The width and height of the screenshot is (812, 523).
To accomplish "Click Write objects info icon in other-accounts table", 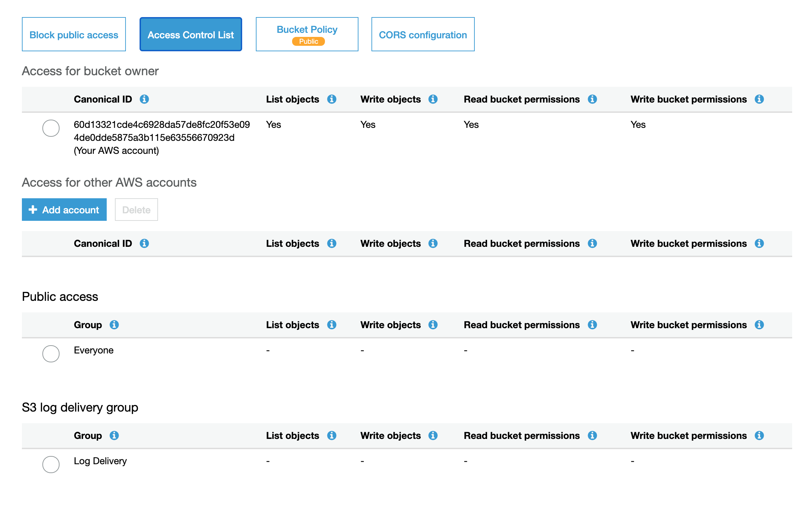I will (x=433, y=243).
